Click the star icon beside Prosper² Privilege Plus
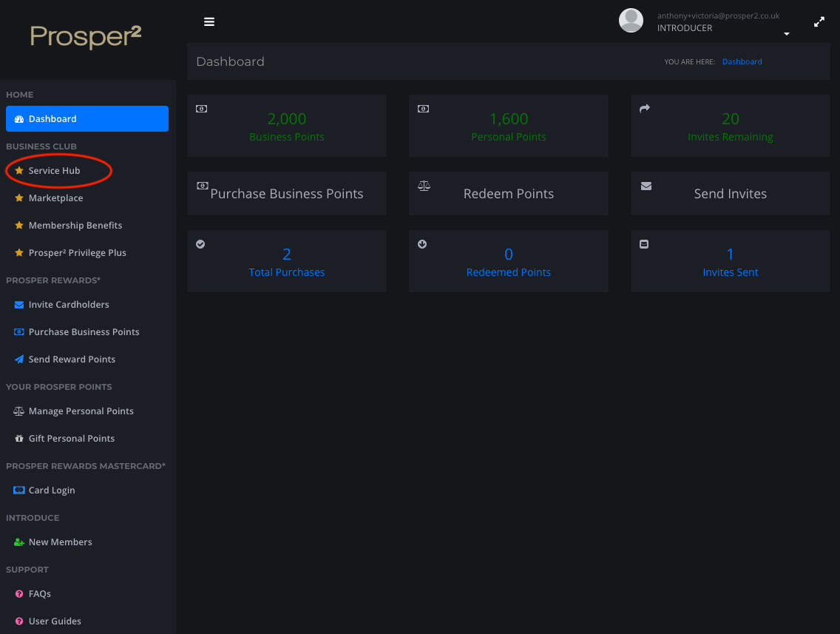This screenshot has width=840, height=634. click(x=18, y=252)
